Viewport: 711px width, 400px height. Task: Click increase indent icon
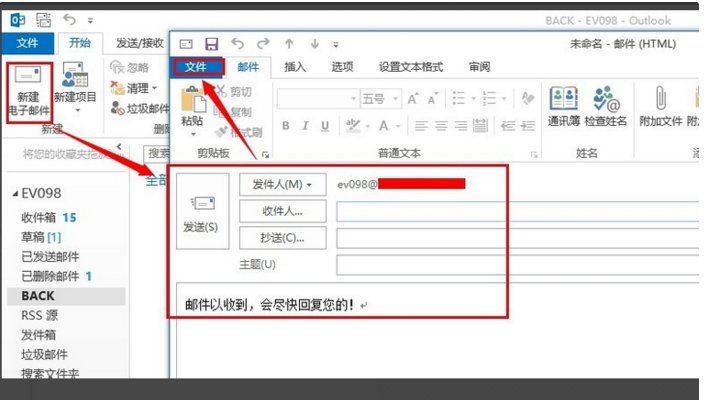527,126
